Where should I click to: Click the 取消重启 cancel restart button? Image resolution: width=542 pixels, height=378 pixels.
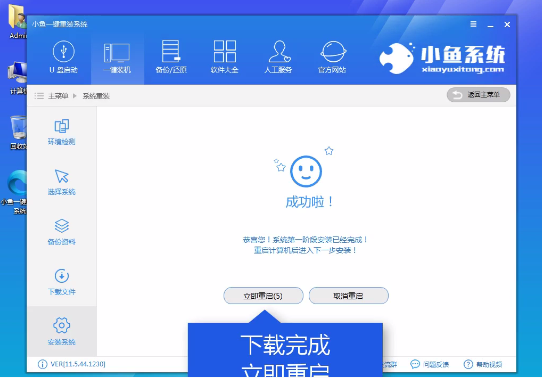point(348,296)
